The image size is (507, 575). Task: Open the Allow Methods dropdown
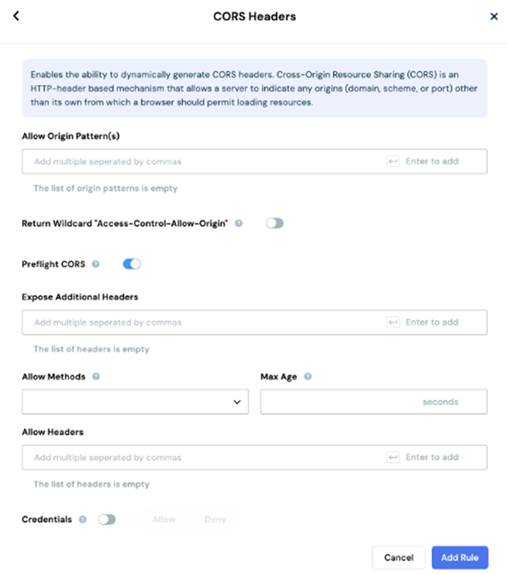(x=135, y=402)
